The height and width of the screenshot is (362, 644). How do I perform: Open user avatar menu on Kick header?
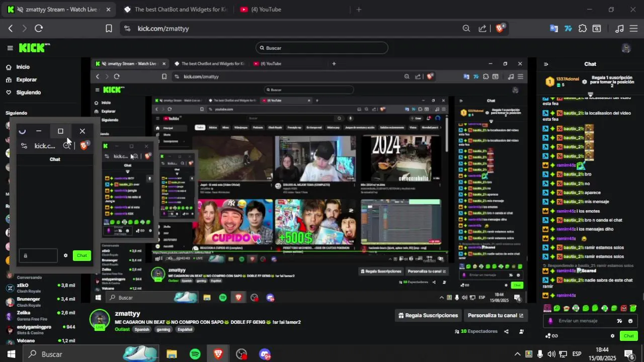coord(626,48)
